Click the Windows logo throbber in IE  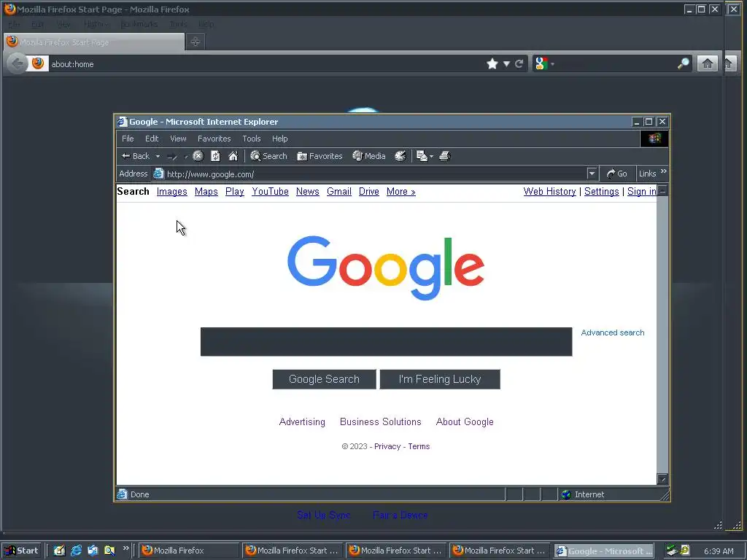[x=654, y=139]
